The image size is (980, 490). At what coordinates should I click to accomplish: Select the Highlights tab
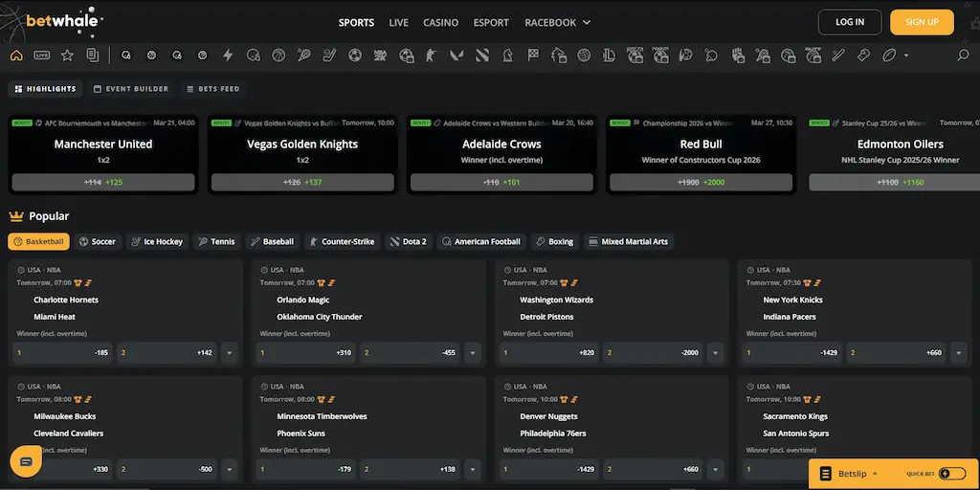pos(45,89)
